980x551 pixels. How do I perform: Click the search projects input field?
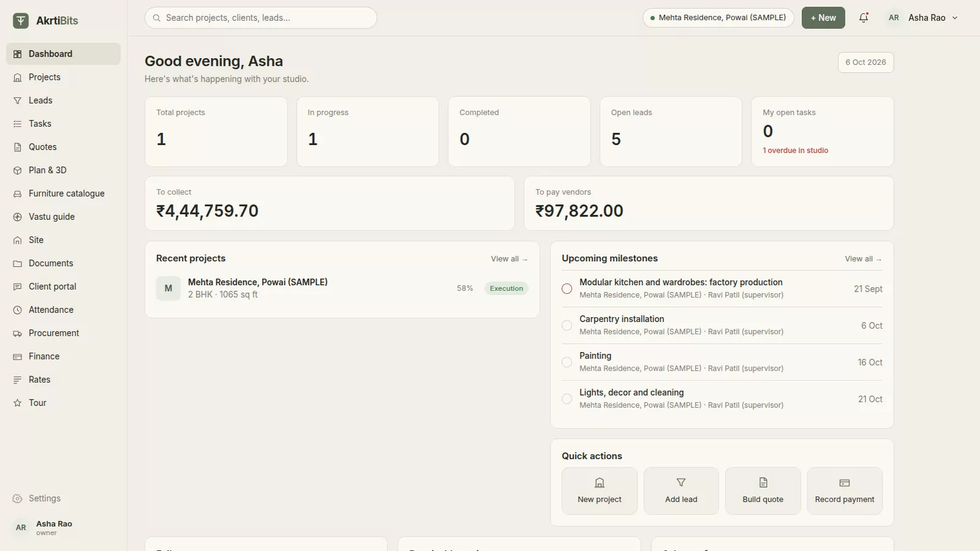261,18
